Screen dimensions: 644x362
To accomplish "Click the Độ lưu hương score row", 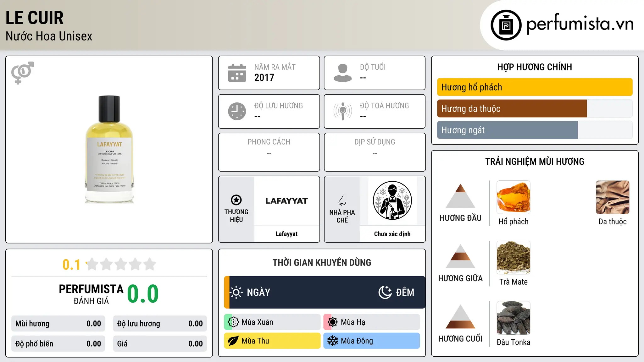I will coord(160,324).
